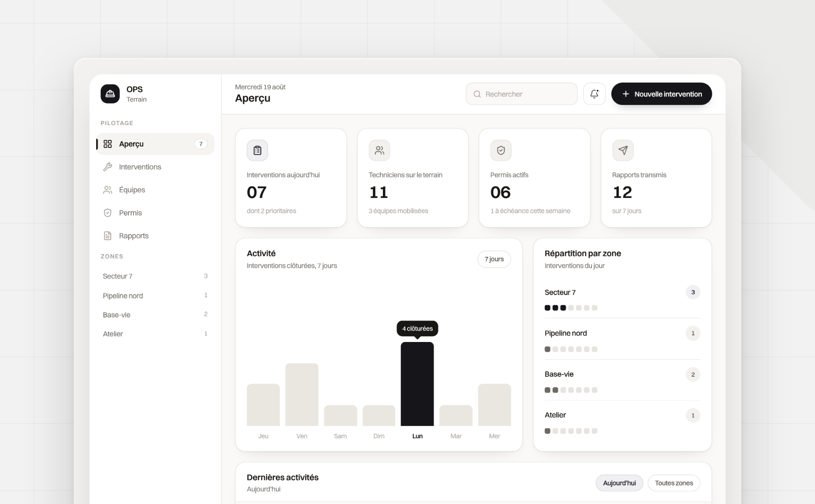The height and width of the screenshot is (504, 815).
Task: Click the clipboard icon on Interventions aujourd'hui card
Action: click(257, 150)
